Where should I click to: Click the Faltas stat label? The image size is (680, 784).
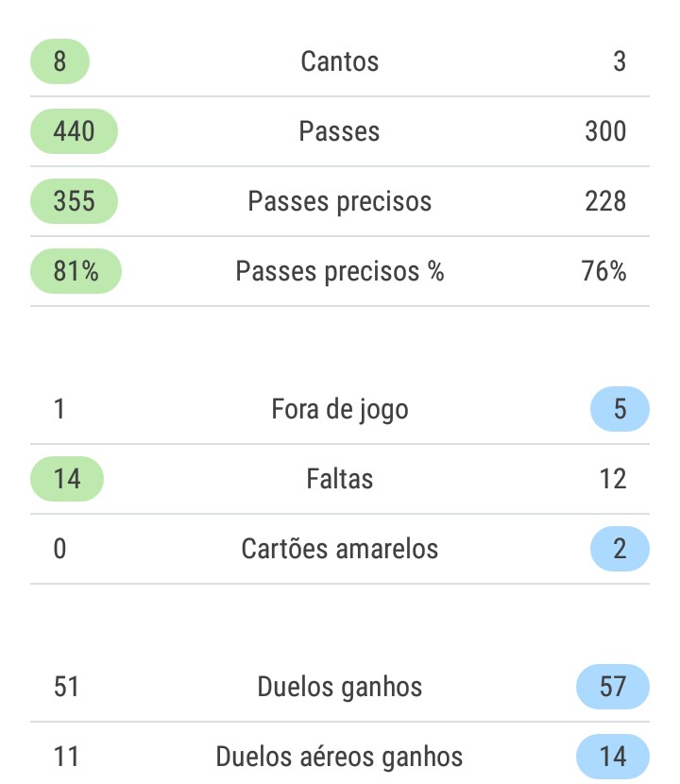340,479
